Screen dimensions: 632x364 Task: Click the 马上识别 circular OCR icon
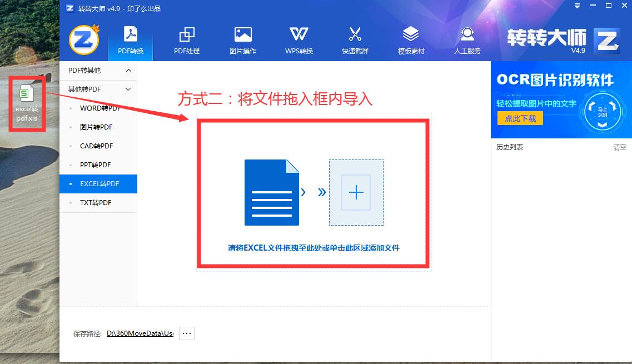(602, 112)
